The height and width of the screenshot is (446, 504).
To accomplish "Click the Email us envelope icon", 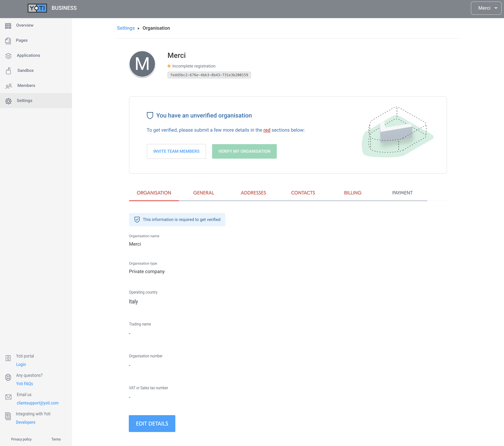I will pyautogui.click(x=8, y=397).
